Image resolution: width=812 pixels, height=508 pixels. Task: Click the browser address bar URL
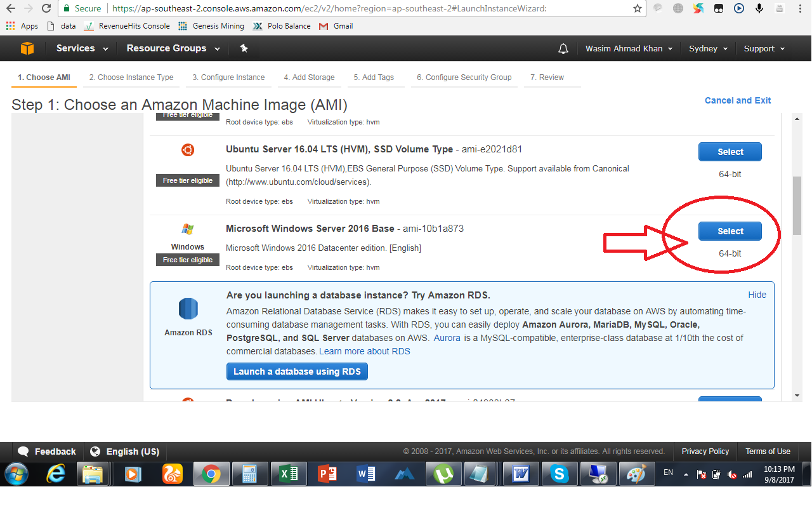coord(329,8)
